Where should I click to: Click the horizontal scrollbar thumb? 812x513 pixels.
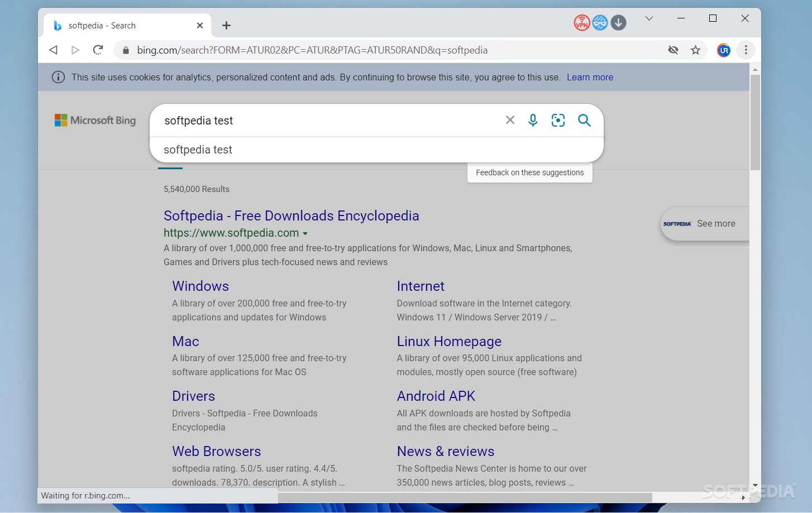point(465,497)
